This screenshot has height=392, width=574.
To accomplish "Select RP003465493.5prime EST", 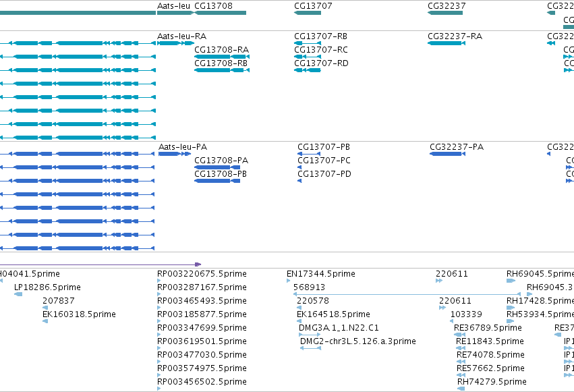I will [x=202, y=301].
